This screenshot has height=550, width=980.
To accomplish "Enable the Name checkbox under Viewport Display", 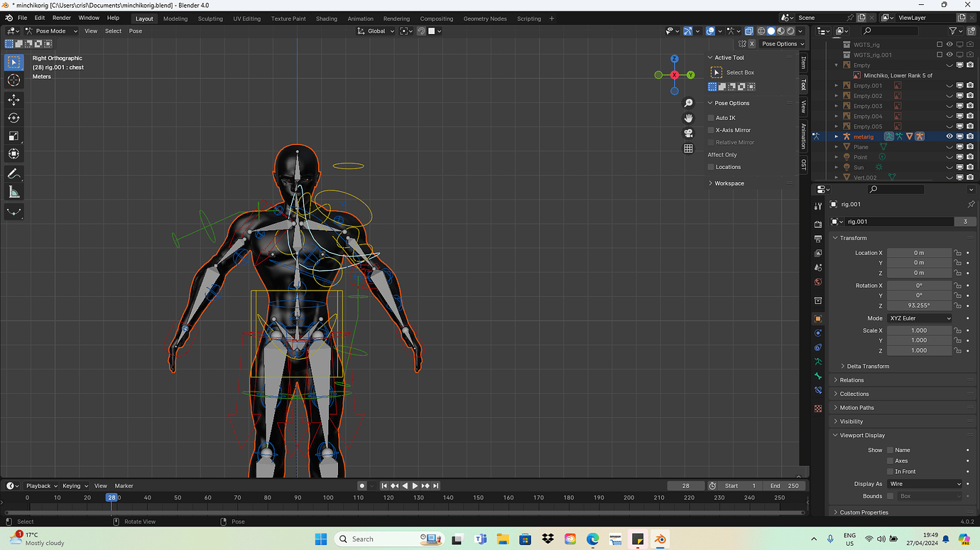I will [x=891, y=451].
